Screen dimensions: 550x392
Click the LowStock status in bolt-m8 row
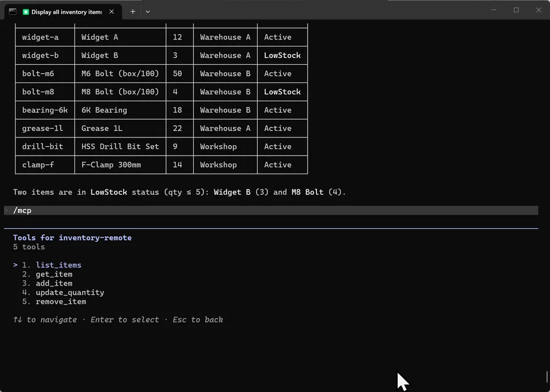pos(282,92)
